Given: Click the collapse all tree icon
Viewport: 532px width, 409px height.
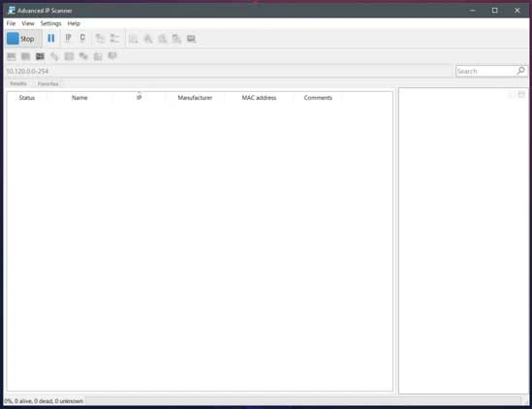Looking at the screenshot, I should (x=114, y=39).
